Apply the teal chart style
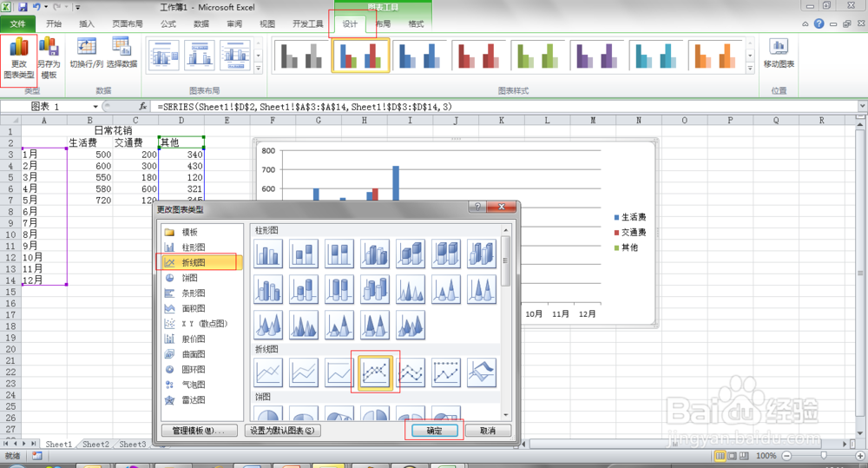The width and height of the screenshot is (868, 468). pyautogui.click(x=656, y=56)
